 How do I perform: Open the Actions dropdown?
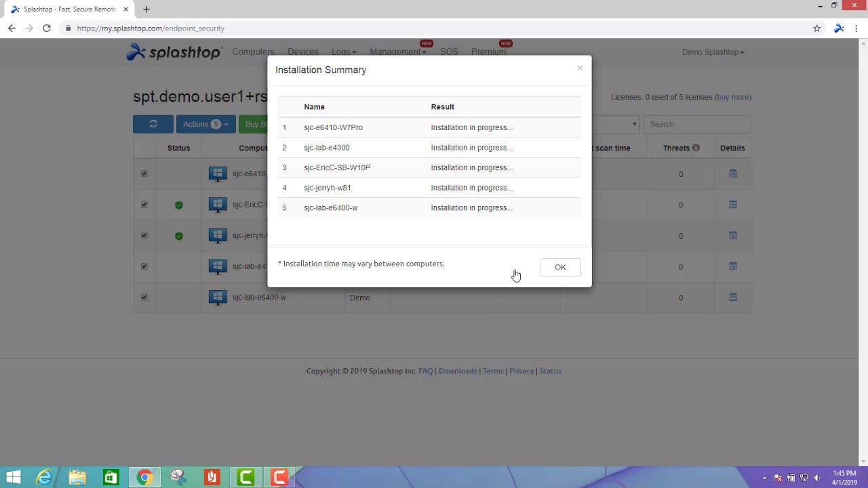205,124
